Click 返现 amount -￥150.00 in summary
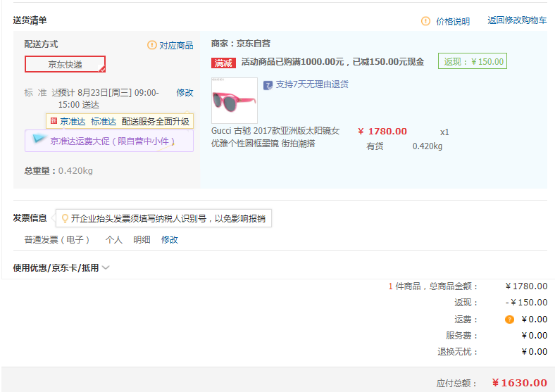 point(527,303)
